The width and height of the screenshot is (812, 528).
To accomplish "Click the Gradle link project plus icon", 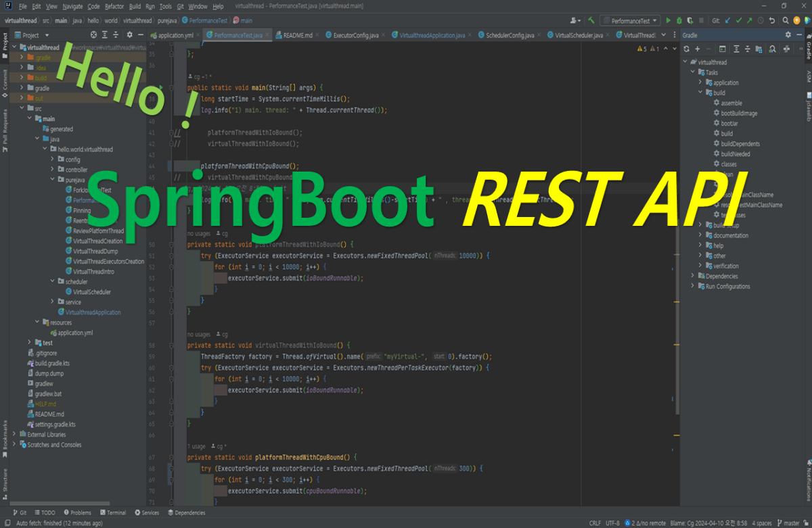I will point(698,49).
